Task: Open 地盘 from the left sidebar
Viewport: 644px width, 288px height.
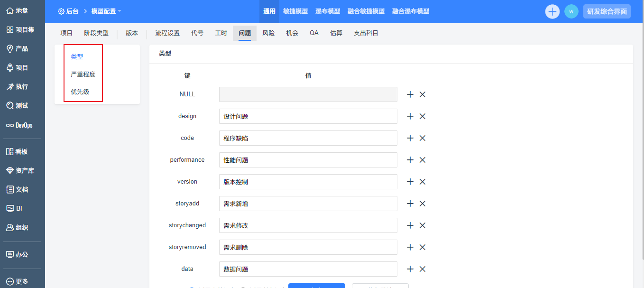Action: point(17,10)
